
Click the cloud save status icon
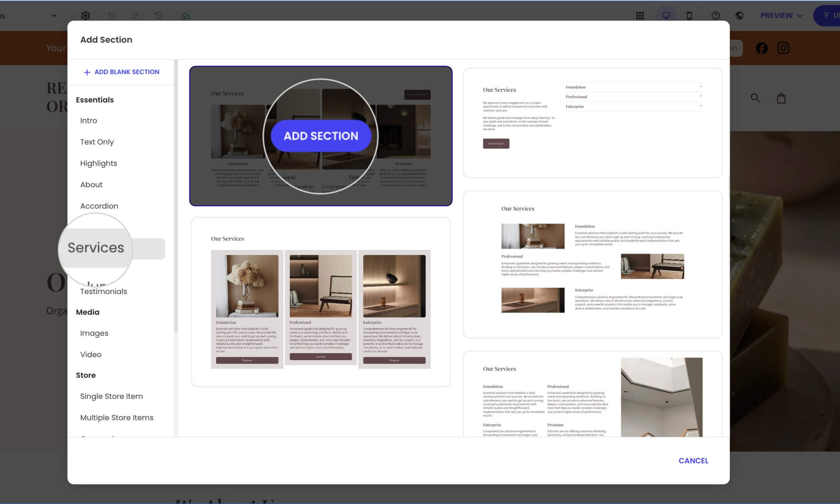click(x=186, y=16)
